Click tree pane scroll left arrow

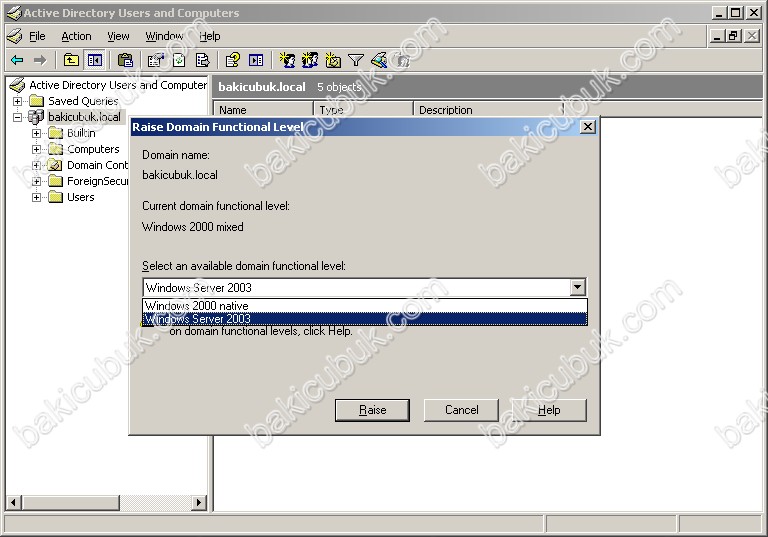13,502
